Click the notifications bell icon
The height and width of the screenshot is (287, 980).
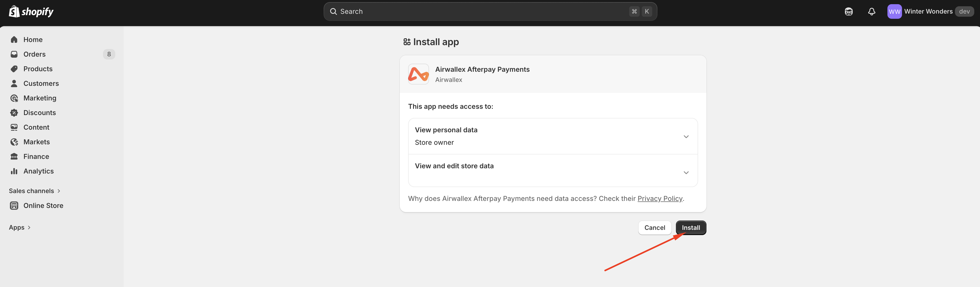(872, 11)
